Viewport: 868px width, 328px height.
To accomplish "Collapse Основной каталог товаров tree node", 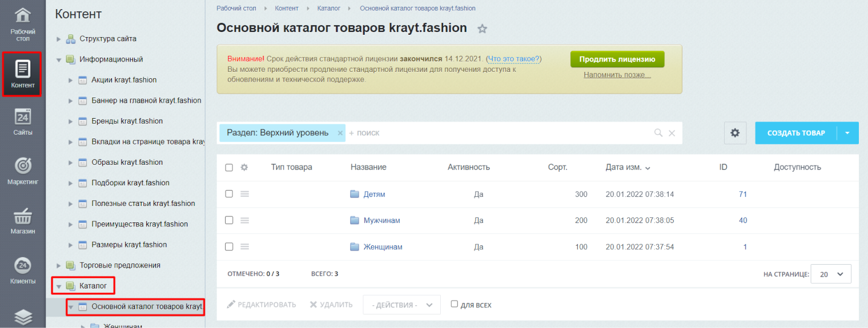I will [70, 307].
